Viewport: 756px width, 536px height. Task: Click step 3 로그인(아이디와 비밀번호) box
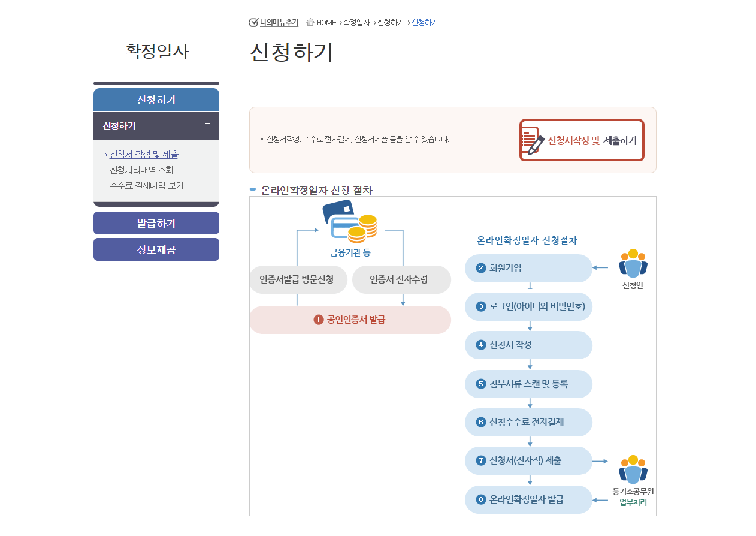coord(528,306)
